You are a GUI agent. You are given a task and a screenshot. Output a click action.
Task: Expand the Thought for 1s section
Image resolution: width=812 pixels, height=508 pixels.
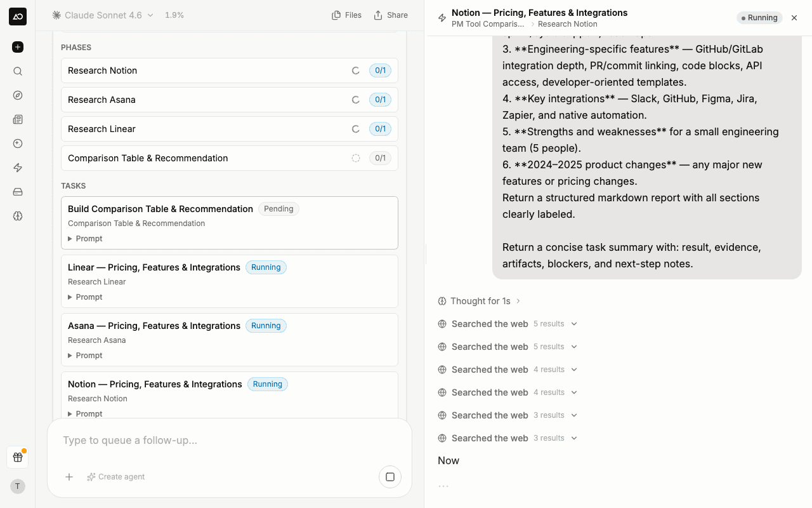pos(480,301)
